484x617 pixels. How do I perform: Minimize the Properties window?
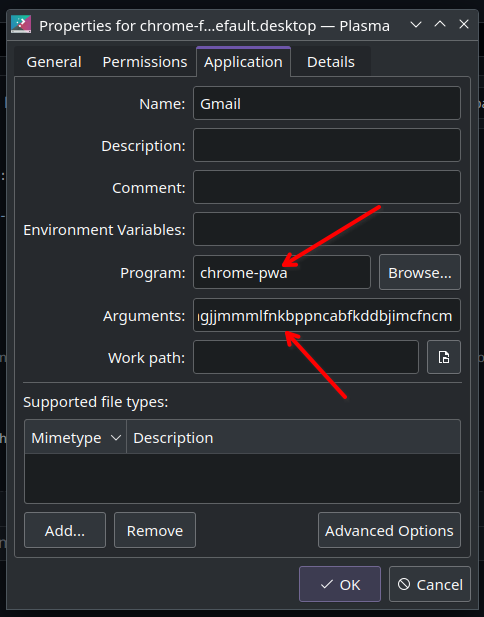tap(416, 25)
